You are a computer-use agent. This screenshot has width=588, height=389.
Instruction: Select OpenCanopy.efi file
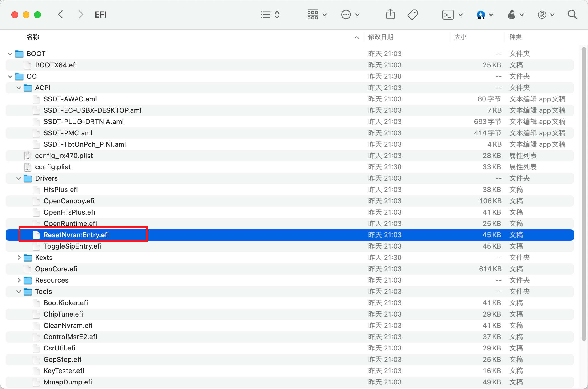click(290, 201)
